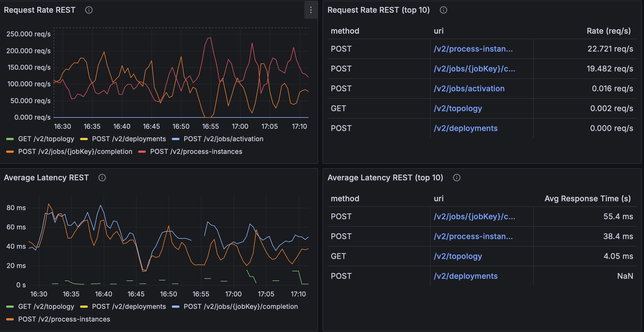Click orange color swatch for POST /v2/process-instances latency

[x=10, y=319]
